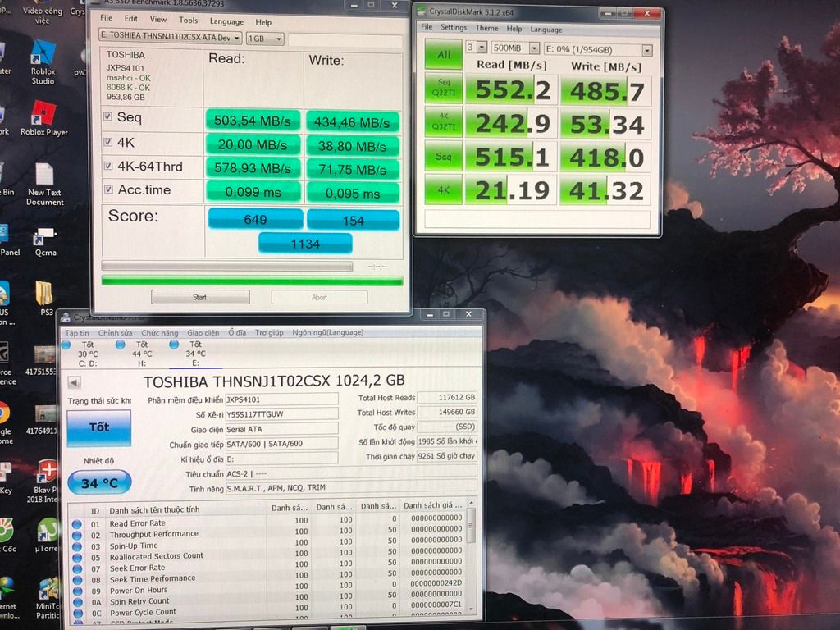840x630 pixels.
Task: Open the Qcma desktop shortcut
Action: coord(45,242)
